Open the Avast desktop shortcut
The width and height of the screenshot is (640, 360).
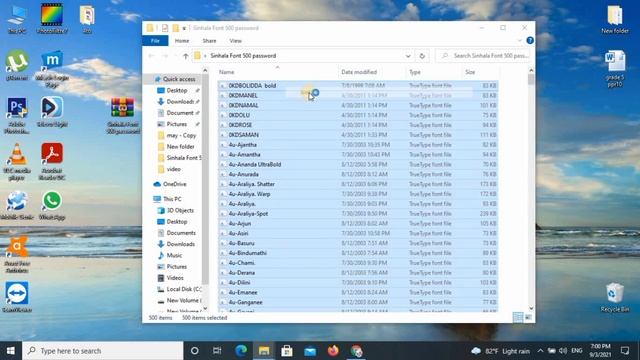coord(17,255)
